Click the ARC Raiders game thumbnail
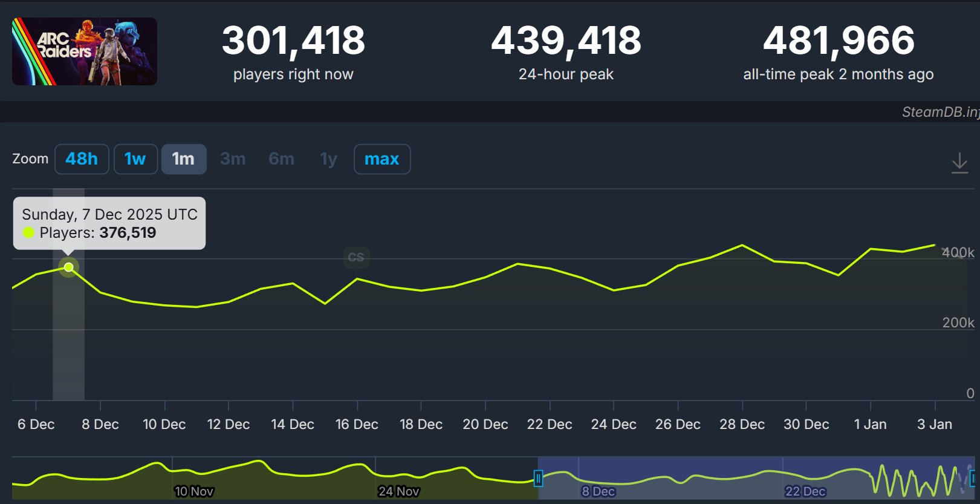The image size is (980, 504). (85, 51)
